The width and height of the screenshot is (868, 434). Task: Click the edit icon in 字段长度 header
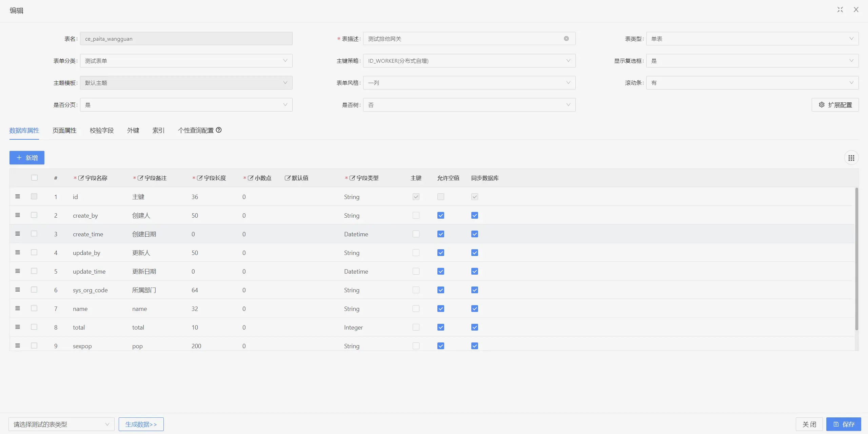click(200, 178)
